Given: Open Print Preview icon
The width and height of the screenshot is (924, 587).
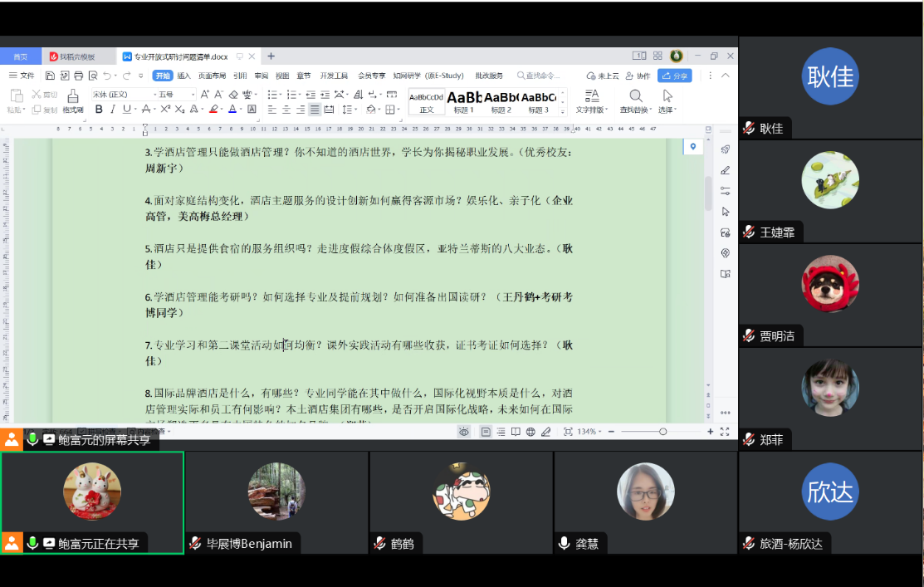Looking at the screenshot, I should pyautogui.click(x=92, y=76).
